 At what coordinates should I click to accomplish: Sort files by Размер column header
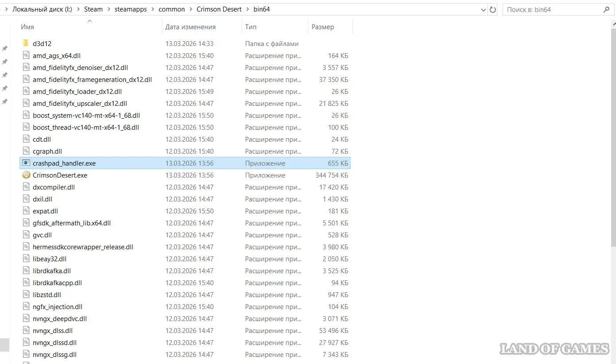tap(323, 27)
